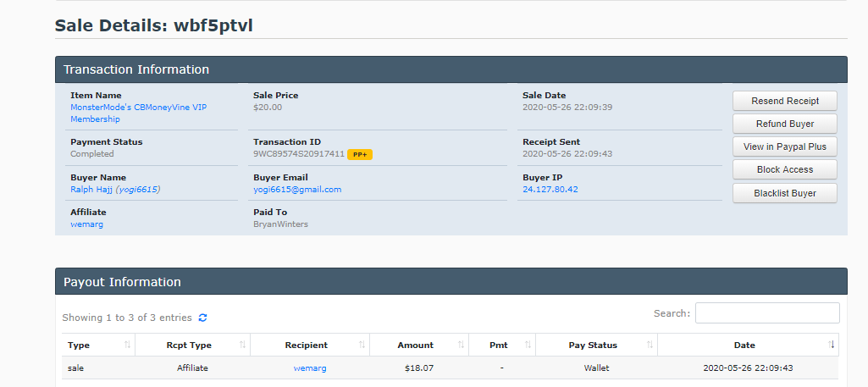
Task: Click the Pmt column header
Action: [x=502, y=345]
